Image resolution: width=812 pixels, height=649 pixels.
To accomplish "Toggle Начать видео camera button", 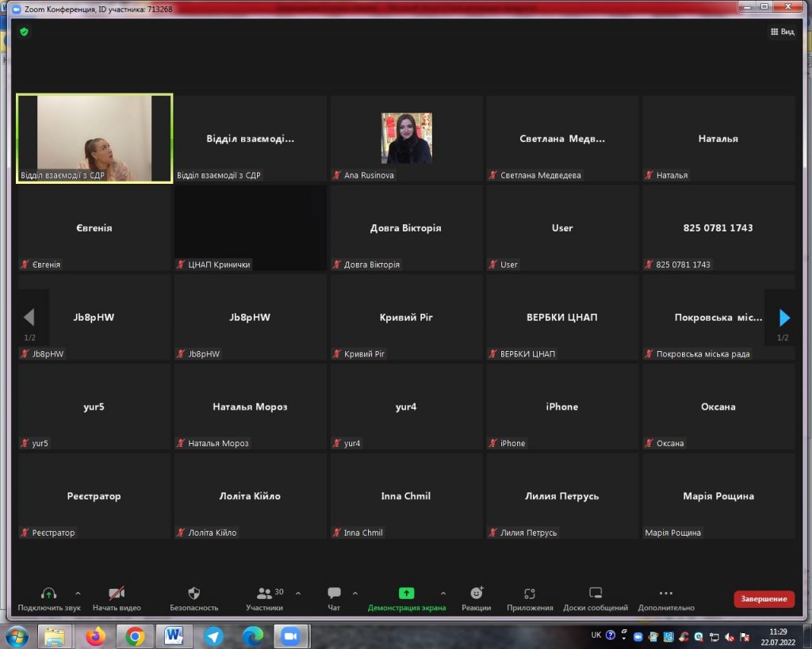I will [117, 594].
